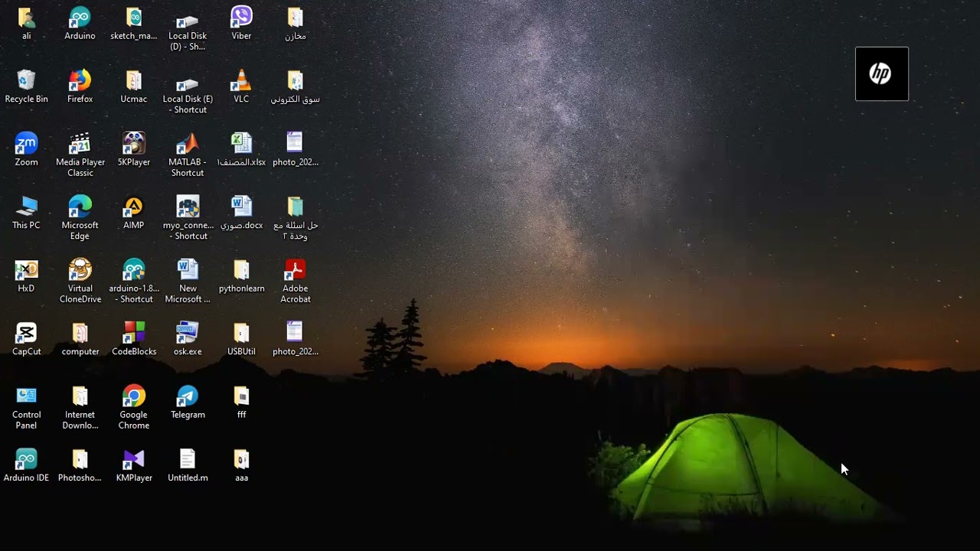The image size is (980, 551).
Task: Click the Microsoft Edge icon
Action: tap(80, 206)
